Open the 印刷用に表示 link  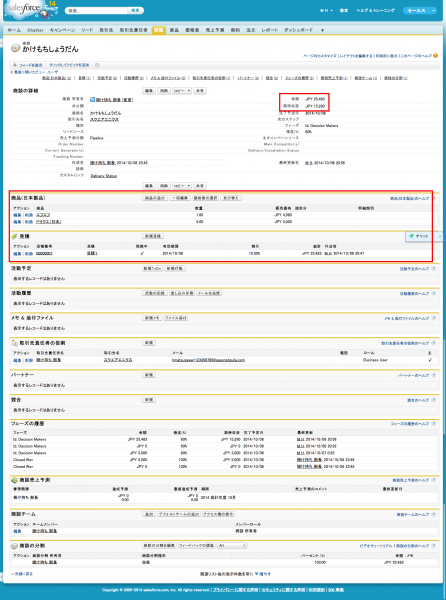click(x=386, y=56)
